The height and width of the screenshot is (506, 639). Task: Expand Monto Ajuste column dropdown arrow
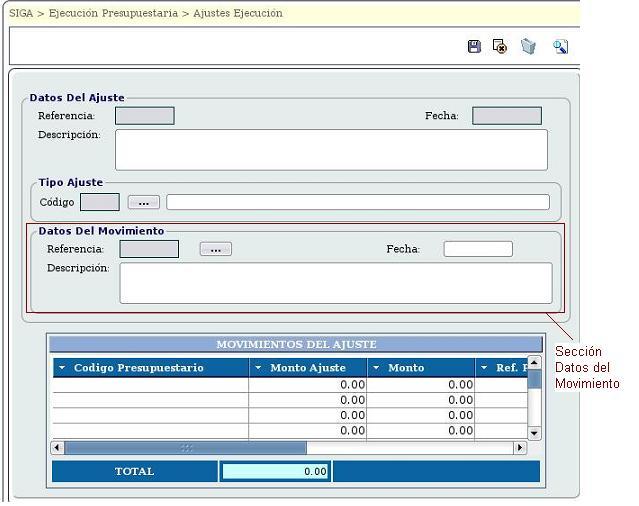click(x=258, y=368)
